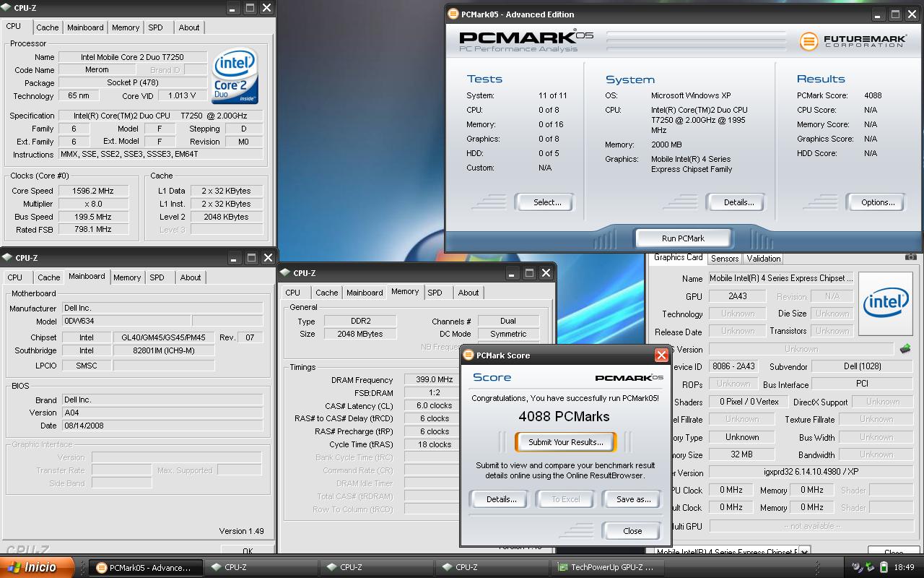Click the BIOS date value 08/14/2008
The width and height of the screenshot is (924, 578).
[162, 426]
